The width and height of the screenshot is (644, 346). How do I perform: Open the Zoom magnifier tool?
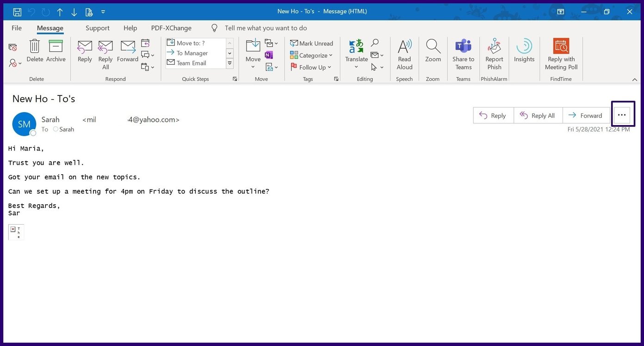[x=433, y=51]
